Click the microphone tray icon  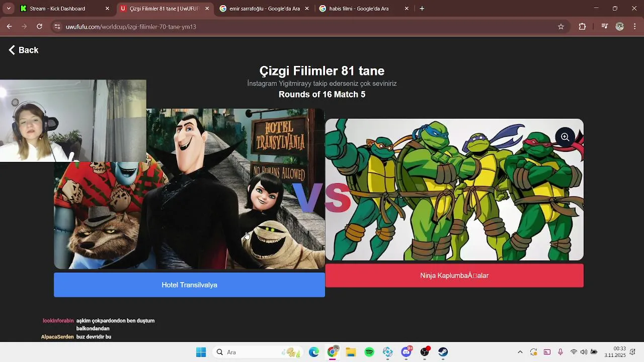pyautogui.click(x=560, y=352)
